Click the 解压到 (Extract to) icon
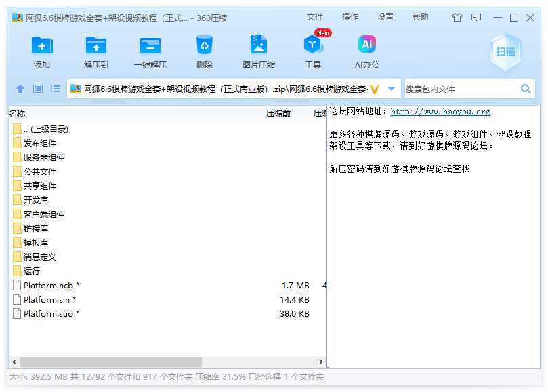This screenshot has width=548, height=392. point(96,46)
